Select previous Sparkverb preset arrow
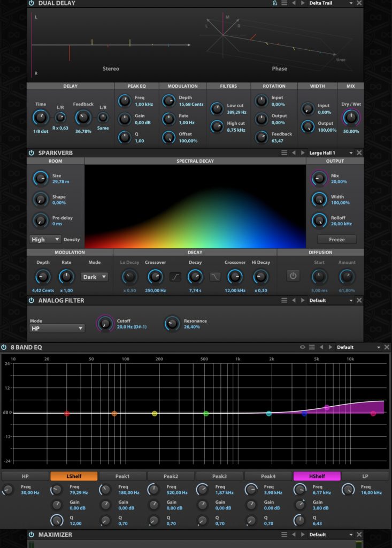The height and width of the screenshot is (548, 392). [294, 153]
